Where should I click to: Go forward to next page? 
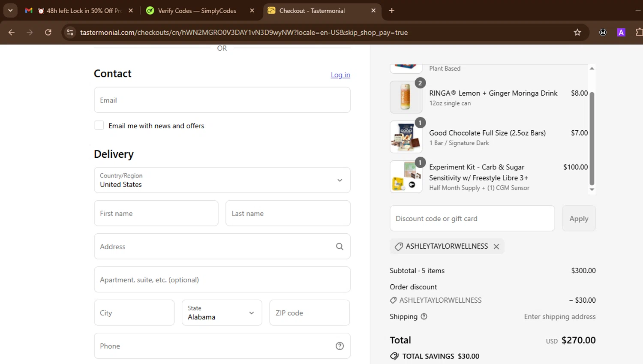click(30, 32)
